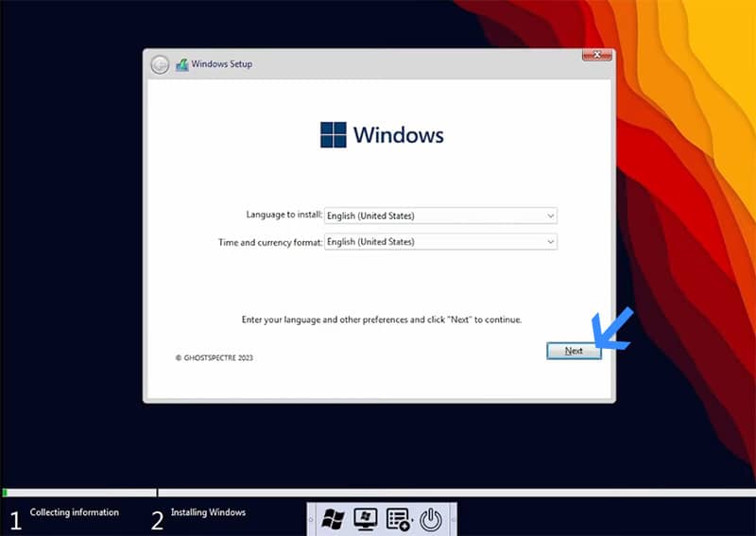
Task: Click the 'Enter your language' instruction text
Action: (x=382, y=320)
